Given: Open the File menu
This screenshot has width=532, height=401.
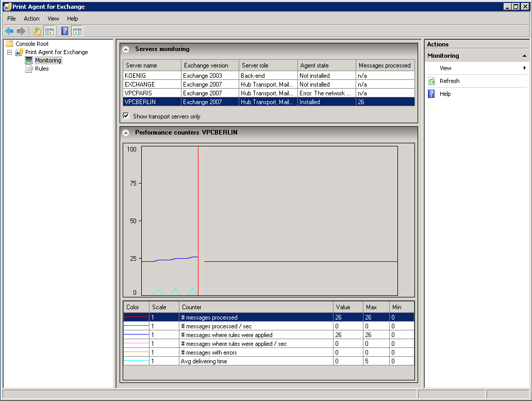Looking at the screenshot, I should 11,19.
